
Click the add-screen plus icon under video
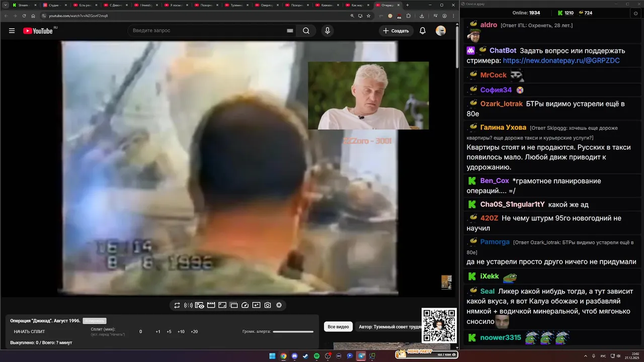click(256, 305)
